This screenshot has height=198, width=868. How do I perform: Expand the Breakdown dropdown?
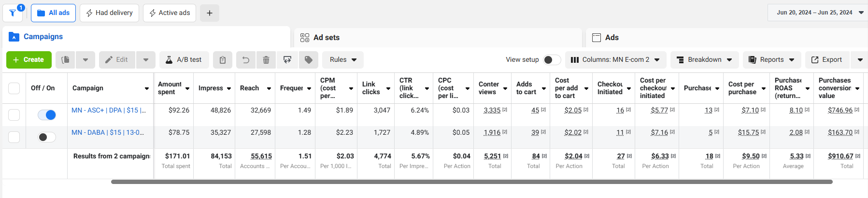pyautogui.click(x=704, y=60)
